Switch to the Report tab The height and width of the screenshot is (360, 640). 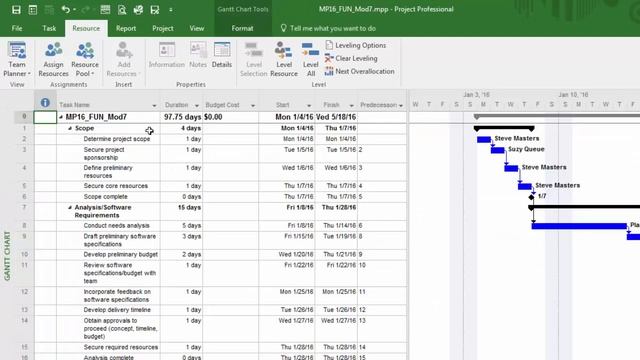(126, 28)
